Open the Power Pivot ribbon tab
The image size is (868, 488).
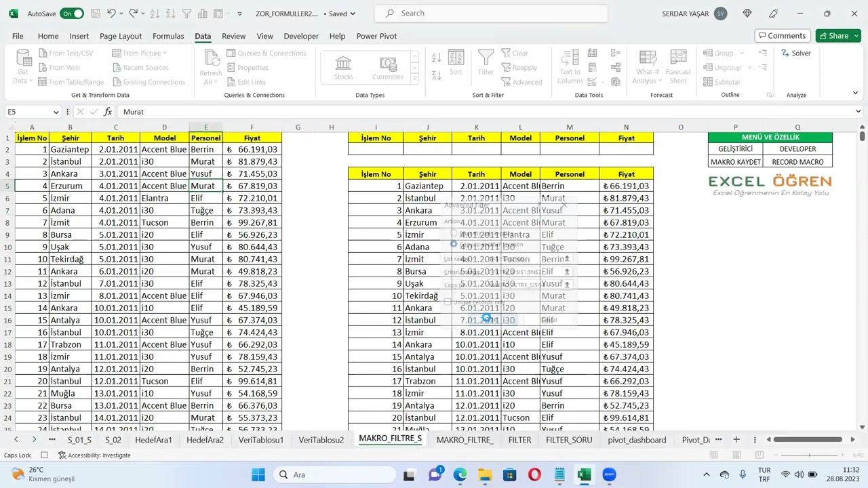click(x=376, y=36)
